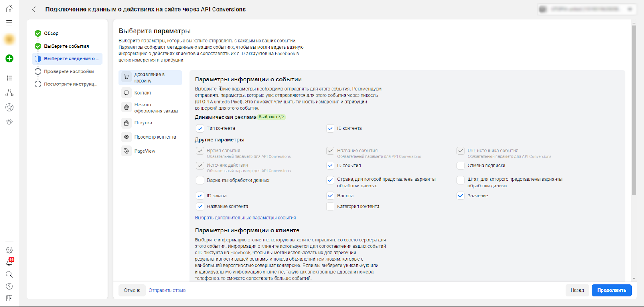Open the search magnifier icon
This screenshot has width=644, height=307.
(x=9, y=274)
